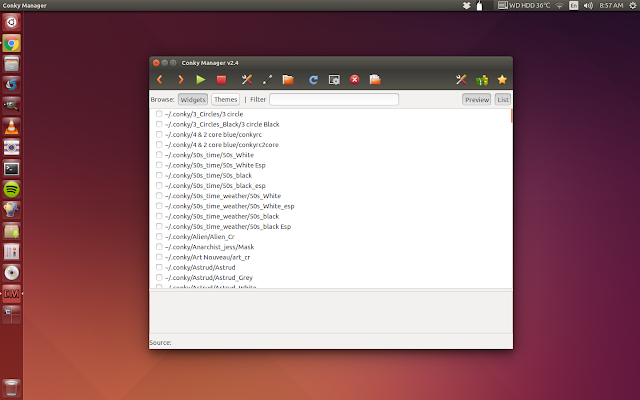The width and height of the screenshot is (640, 400).
Task: Open About via gold star icon
Action: (x=502, y=80)
